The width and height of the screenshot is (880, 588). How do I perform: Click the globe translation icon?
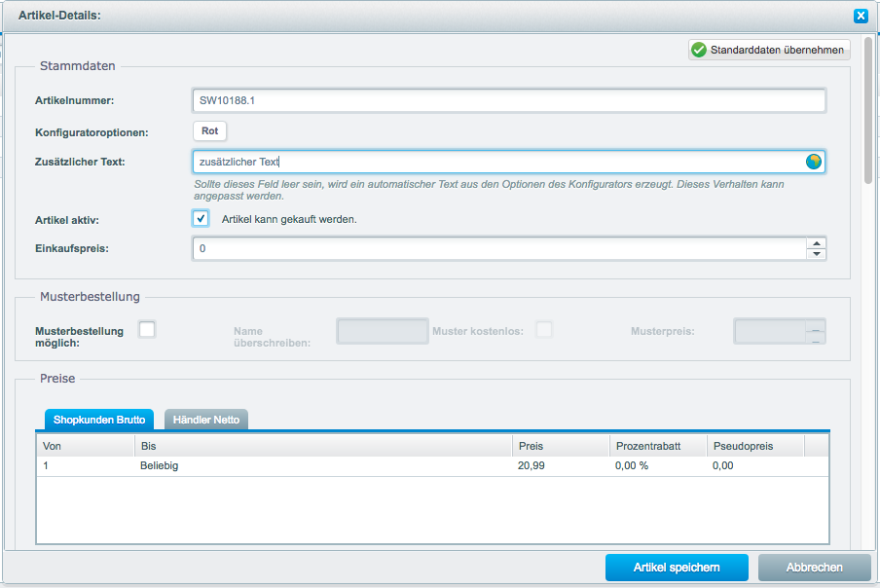814,162
